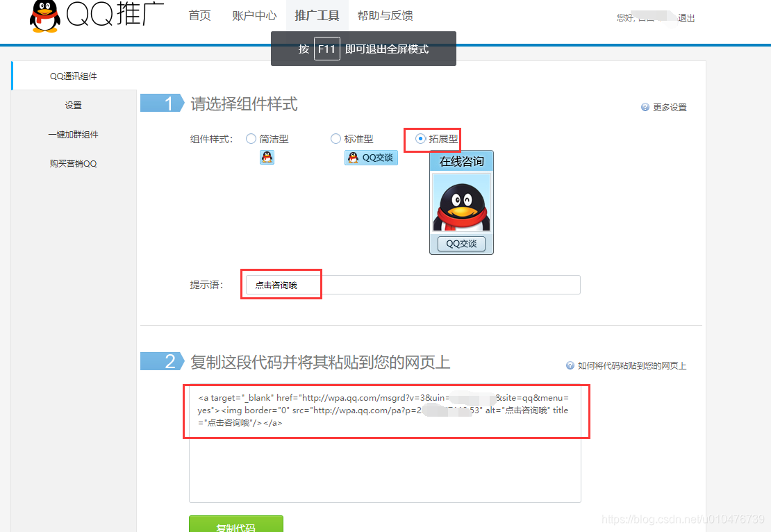This screenshot has height=532, width=771.
Task: Click inside the generated code text area
Action: pos(385,444)
